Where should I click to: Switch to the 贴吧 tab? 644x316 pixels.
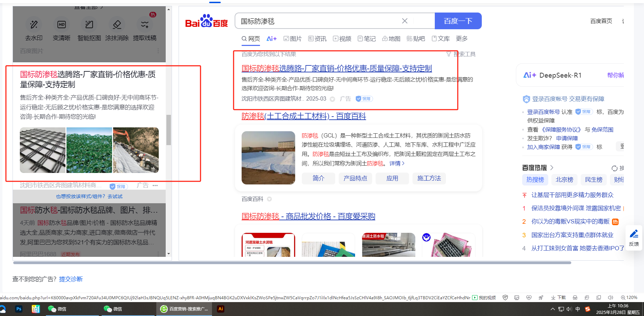click(416, 39)
